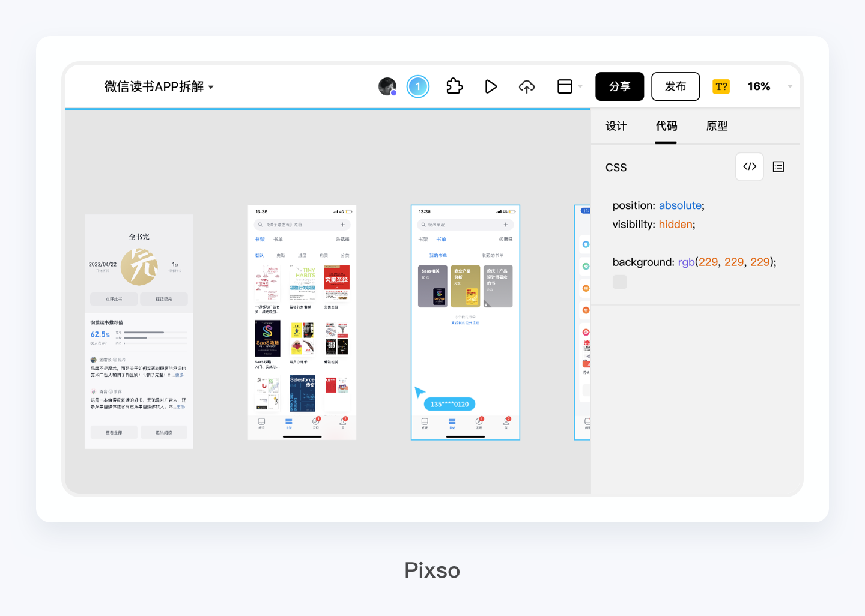Click the collaborator badge numbered 1

coord(418,86)
